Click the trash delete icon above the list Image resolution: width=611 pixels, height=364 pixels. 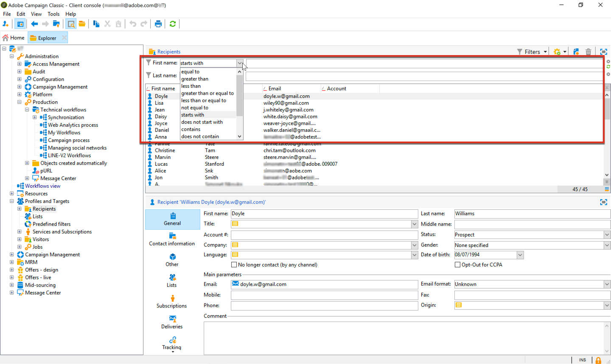[x=589, y=52]
